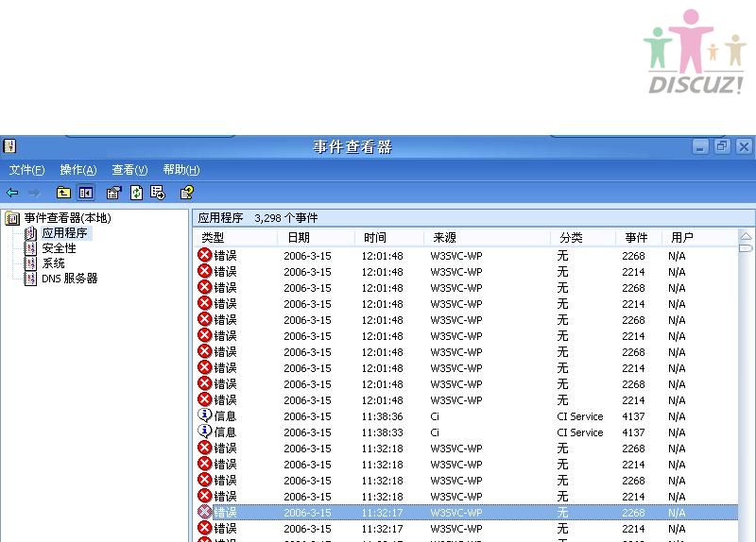
Task: Select the 安全性 log in tree
Action: (59, 248)
